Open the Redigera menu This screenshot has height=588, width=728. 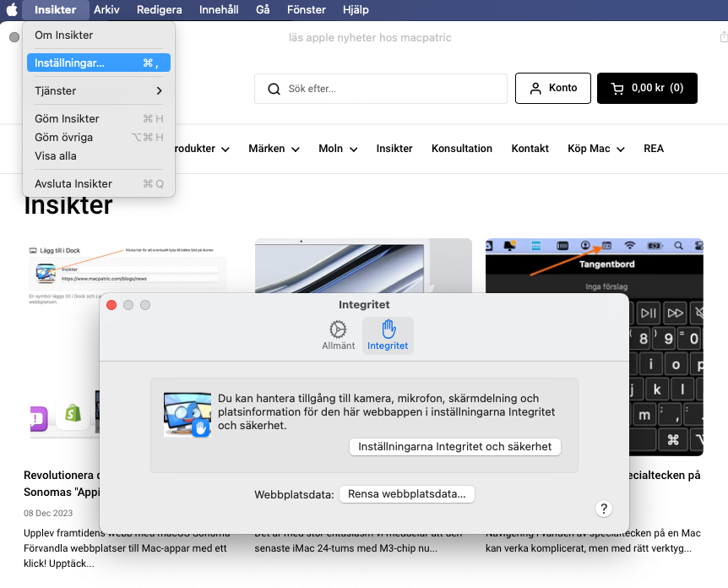[x=160, y=9]
